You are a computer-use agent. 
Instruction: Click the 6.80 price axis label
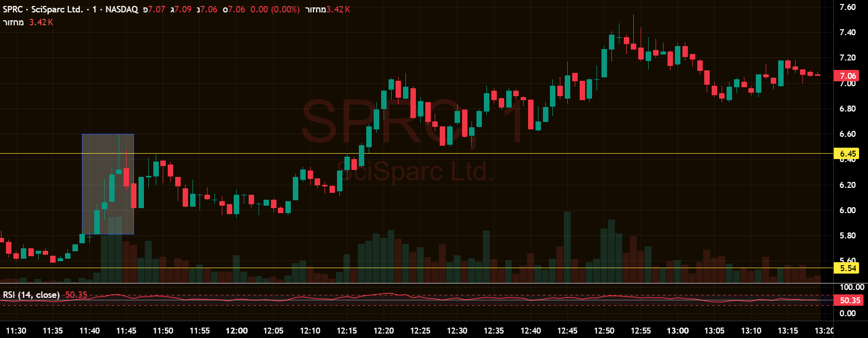point(848,109)
